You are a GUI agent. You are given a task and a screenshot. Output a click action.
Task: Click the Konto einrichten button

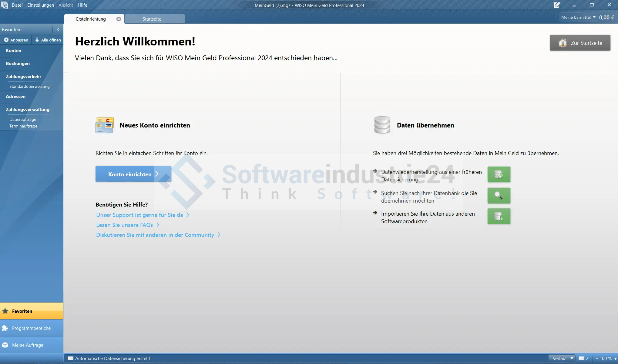coord(133,174)
